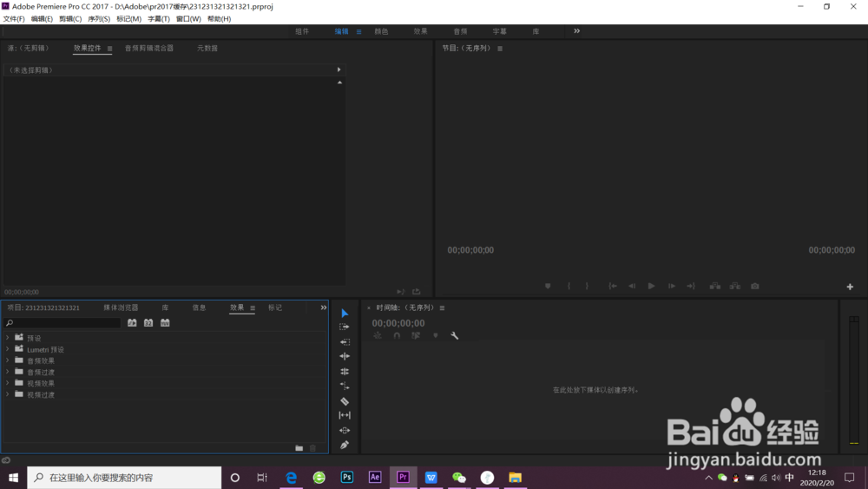The width and height of the screenshot is (868, 489).
Task: Open the Program monitor panel menu
Action: coord(500,49)
